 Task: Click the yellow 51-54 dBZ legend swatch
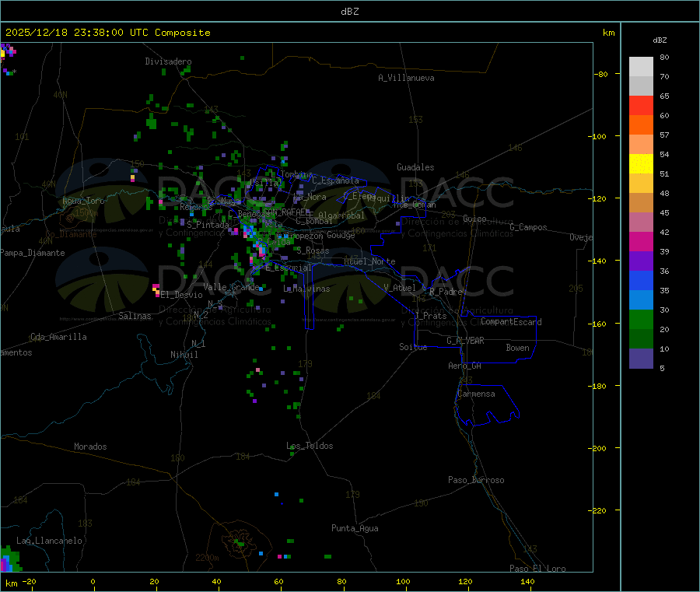pyautogui.click(x=641, y=164)
